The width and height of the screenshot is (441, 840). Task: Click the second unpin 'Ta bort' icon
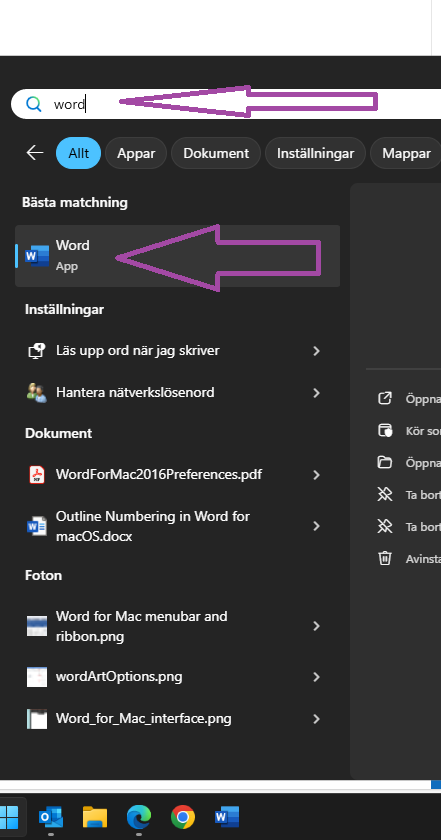click(385, 526)
